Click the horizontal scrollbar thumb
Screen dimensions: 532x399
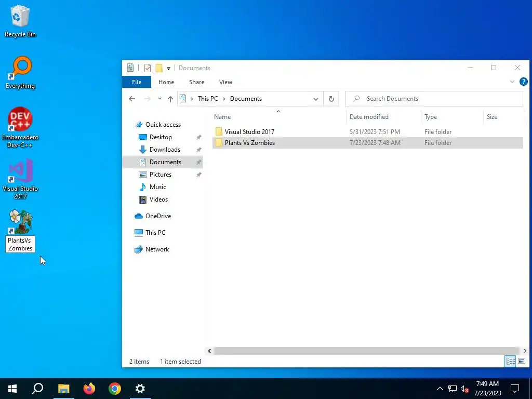(367, 351)
